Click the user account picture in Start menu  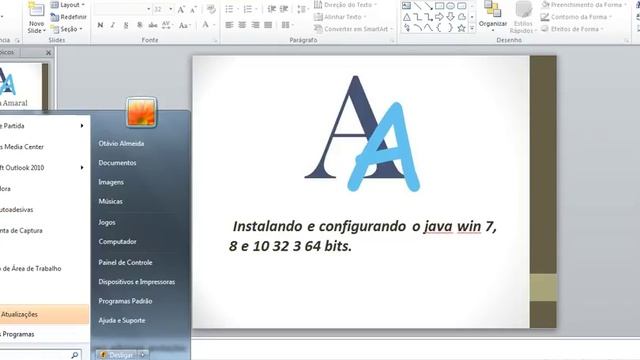pos(141,112)
